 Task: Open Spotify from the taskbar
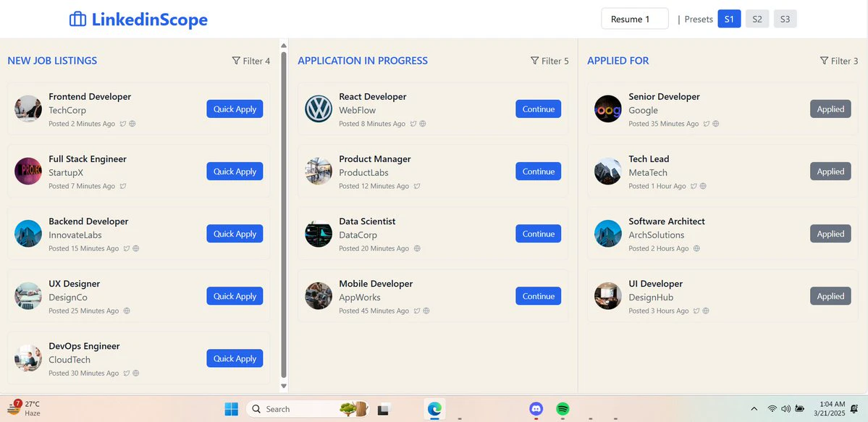(x=563, y=409)
